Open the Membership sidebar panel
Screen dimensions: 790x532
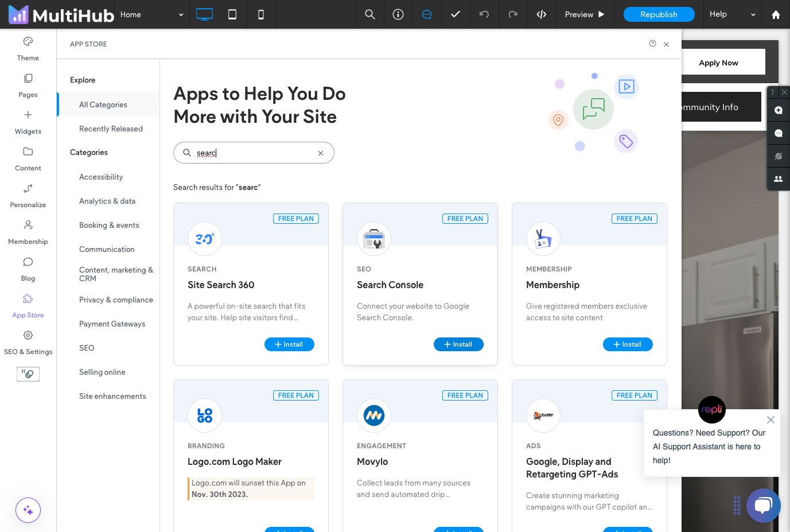pyautogui.click(x=28, y=233)
